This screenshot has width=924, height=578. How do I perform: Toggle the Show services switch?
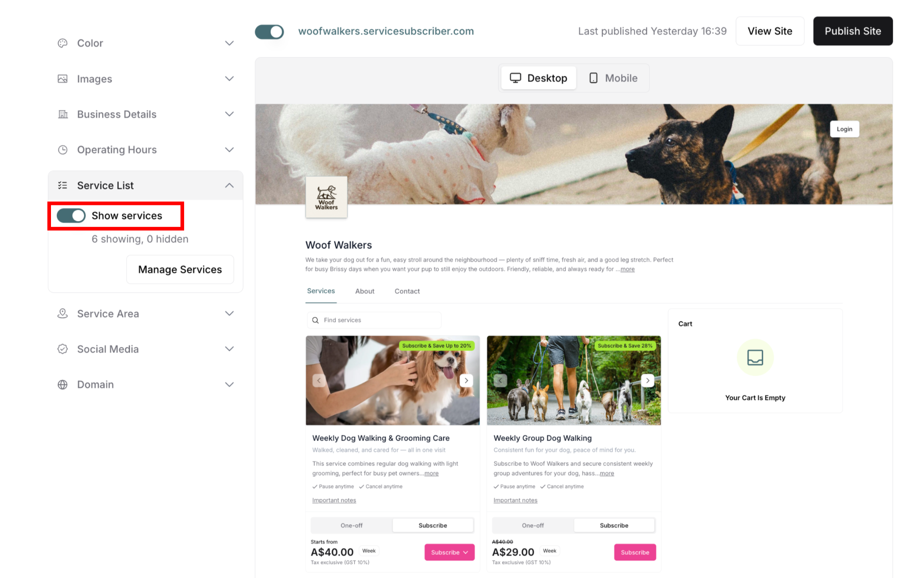click(71, 216)
